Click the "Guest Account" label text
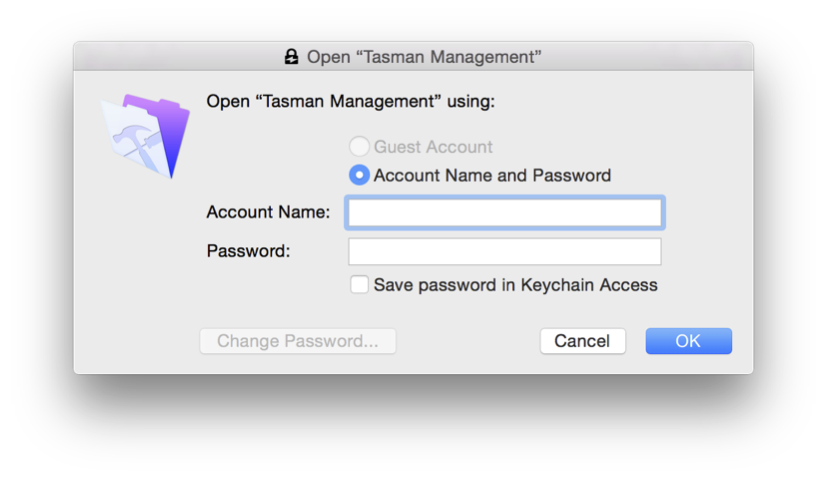 click(433, 146)
